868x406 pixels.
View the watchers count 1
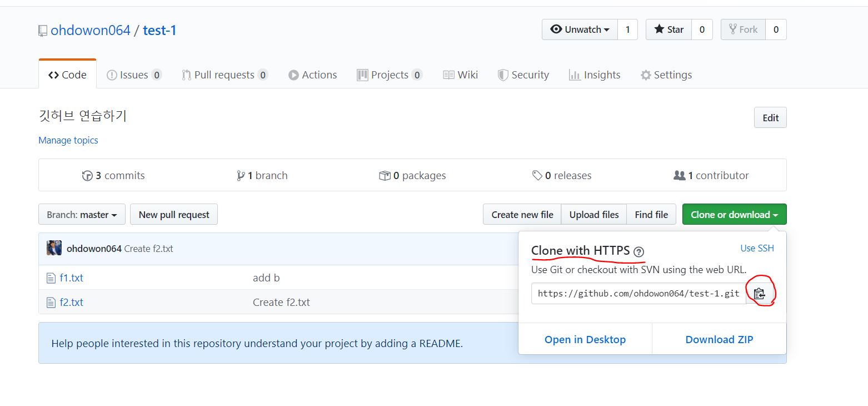627,29
